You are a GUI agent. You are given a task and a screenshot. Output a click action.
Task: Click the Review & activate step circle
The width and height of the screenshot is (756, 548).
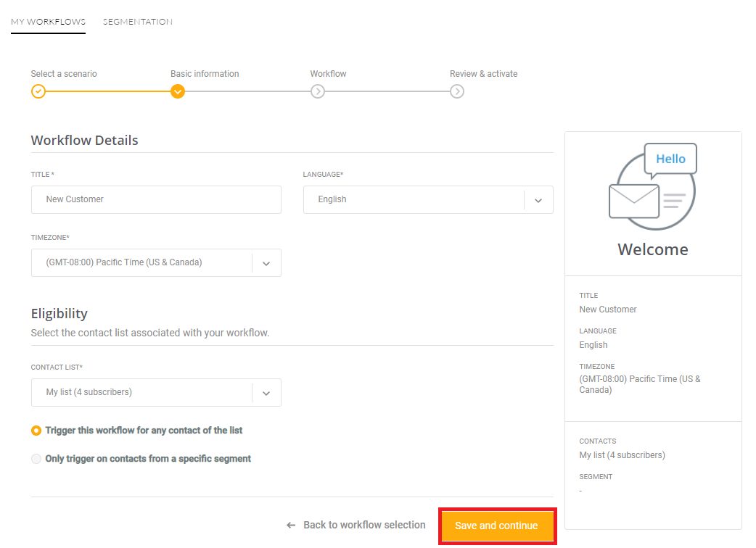[456, 91]
